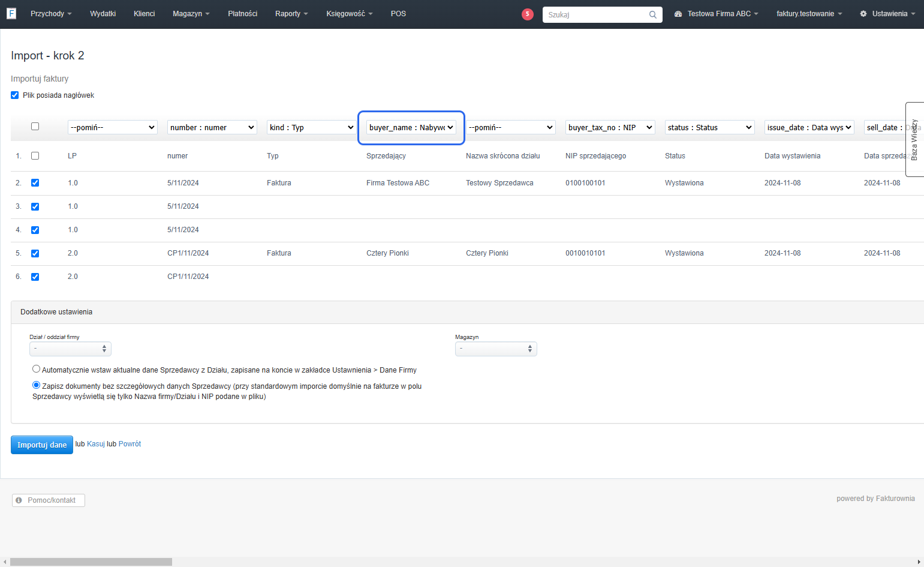Open the Magazyn select box
Viewport: 924px width, 567px height.
pos(496,349)
